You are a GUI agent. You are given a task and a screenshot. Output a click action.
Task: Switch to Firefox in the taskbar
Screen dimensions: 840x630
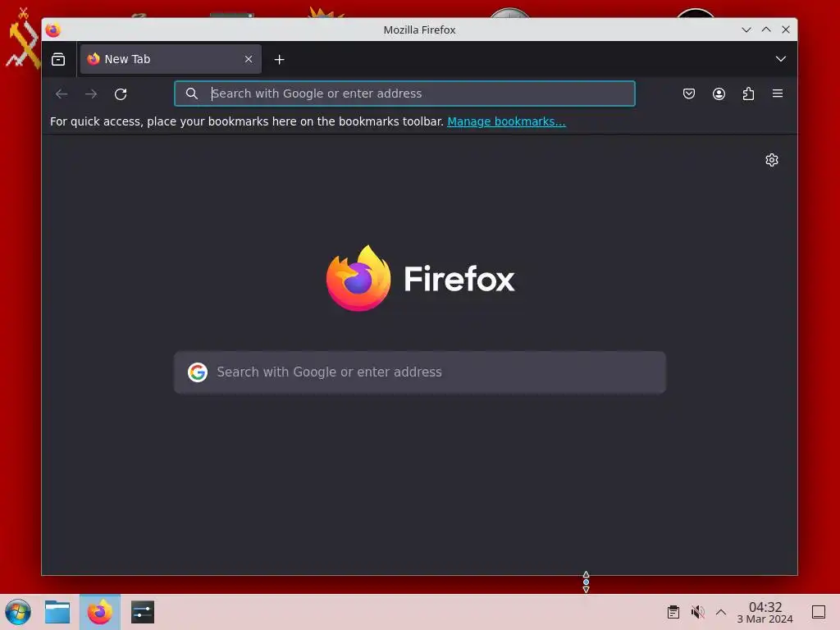(x=100, y=612)
